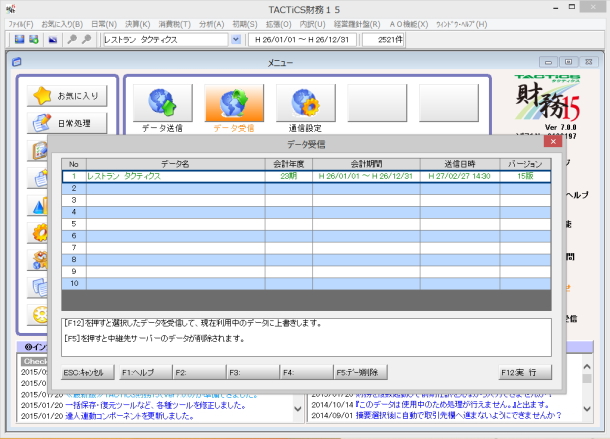
Task: Select row 1 レストラン タクティクス
Action: pos(306,176)
